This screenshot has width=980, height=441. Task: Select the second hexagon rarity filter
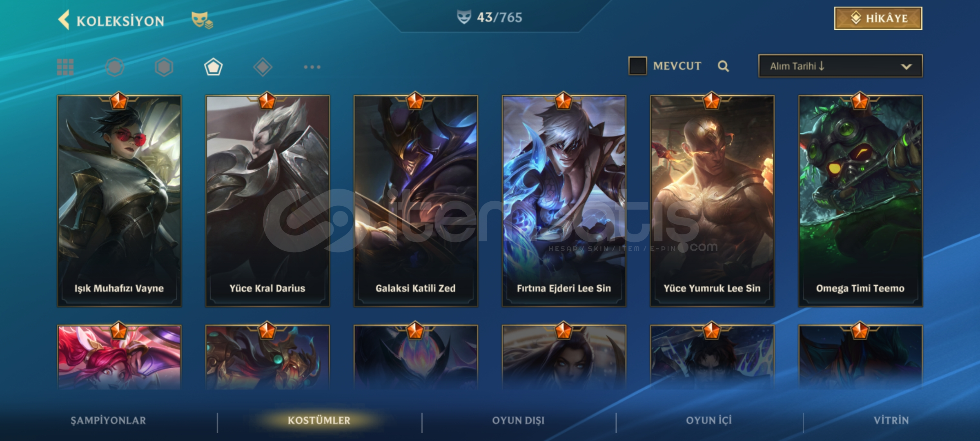coord(164,67)
